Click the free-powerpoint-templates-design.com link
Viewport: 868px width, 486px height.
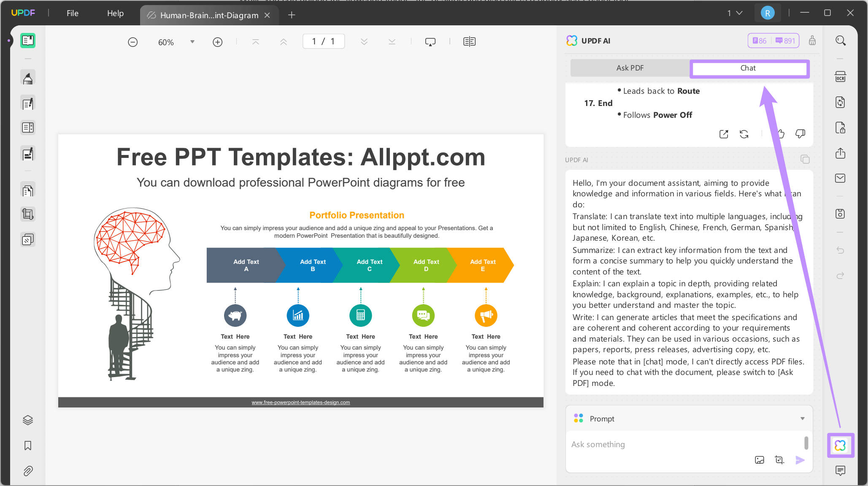coord(300,402)
